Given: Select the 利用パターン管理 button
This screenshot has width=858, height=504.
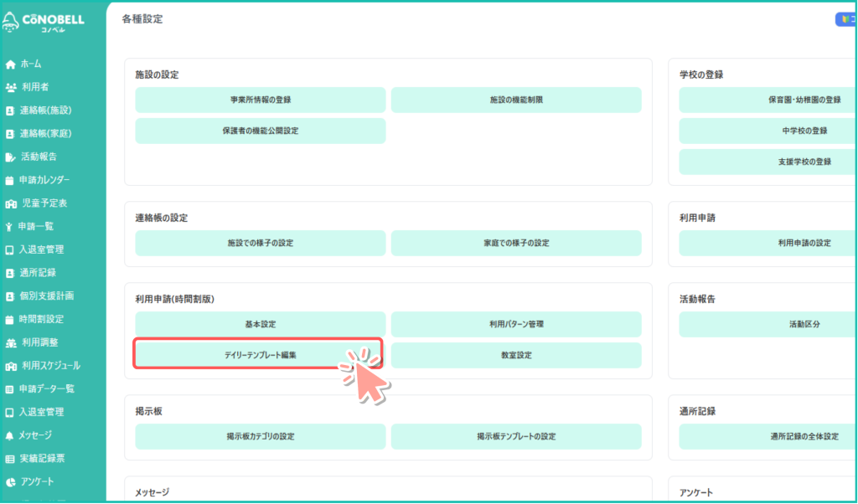Looking at the screenshot, I should click(x=516, y=324).
